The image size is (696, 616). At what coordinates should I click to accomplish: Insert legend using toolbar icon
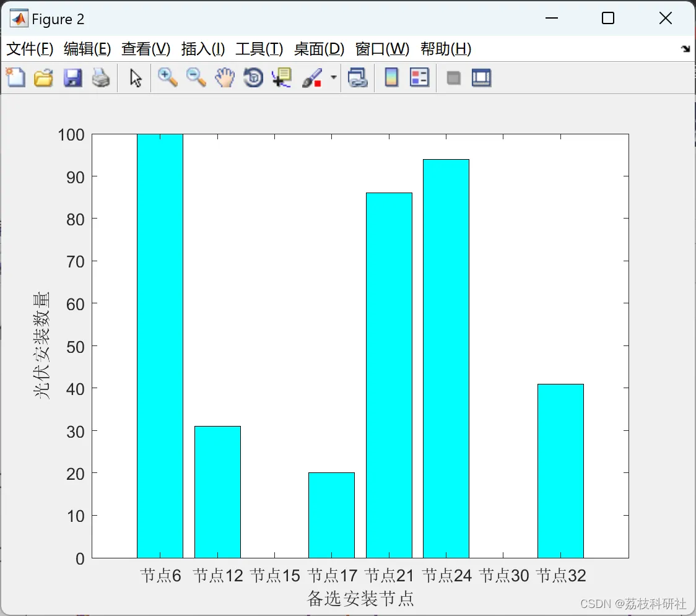[419, 77]
